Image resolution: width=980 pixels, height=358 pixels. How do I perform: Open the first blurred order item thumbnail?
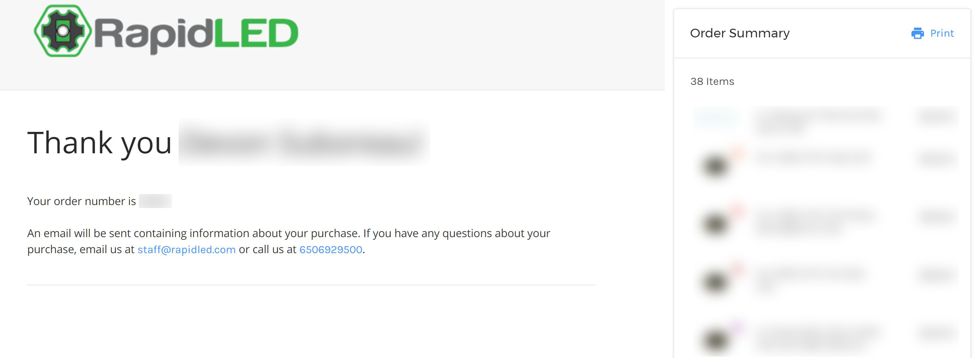pyautogui.click(x=715, y=118)
